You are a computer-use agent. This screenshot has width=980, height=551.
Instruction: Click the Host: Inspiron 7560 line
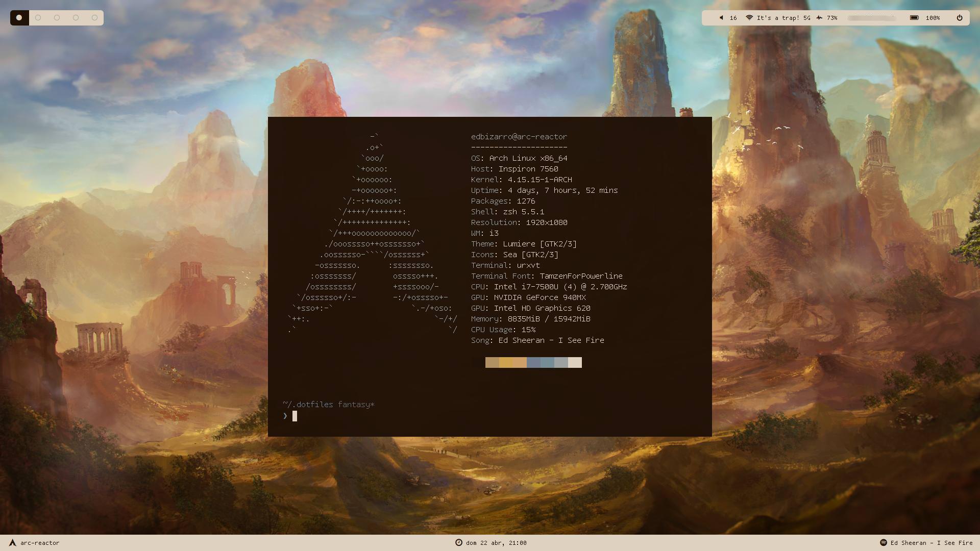pyautogui.click(x=514, y=169)
